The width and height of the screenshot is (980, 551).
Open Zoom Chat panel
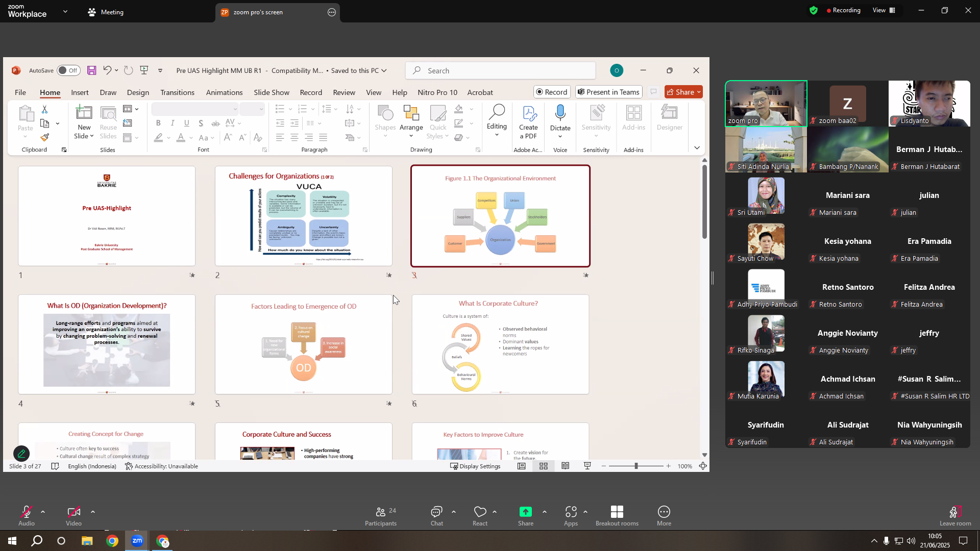point(437,516)
